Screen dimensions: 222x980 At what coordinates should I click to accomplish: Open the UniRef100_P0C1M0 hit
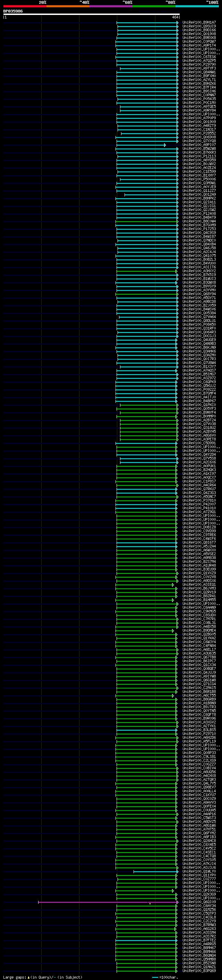pyautogui.click(x=199, y=103)
